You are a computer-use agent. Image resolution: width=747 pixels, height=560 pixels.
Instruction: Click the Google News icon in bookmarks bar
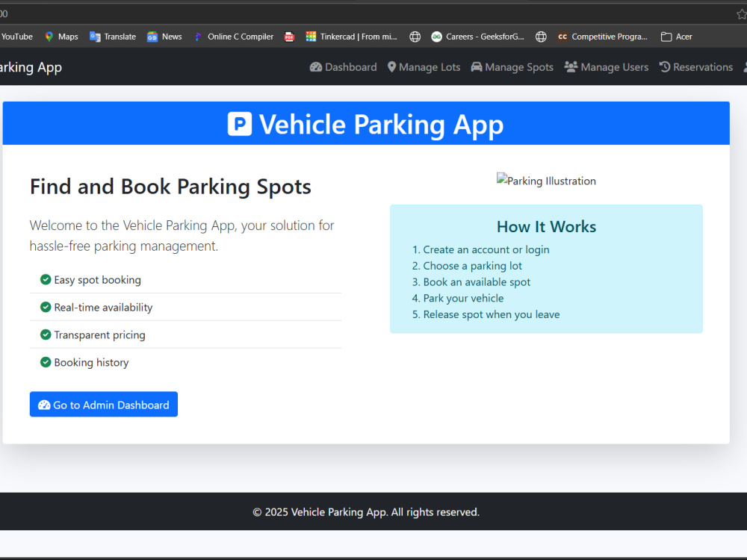tap(152, 37)
